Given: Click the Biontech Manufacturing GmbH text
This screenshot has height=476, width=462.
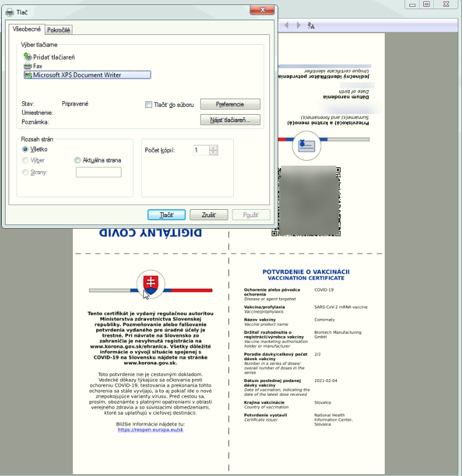Looking at the screenshot, I should (x=338, y=334).
